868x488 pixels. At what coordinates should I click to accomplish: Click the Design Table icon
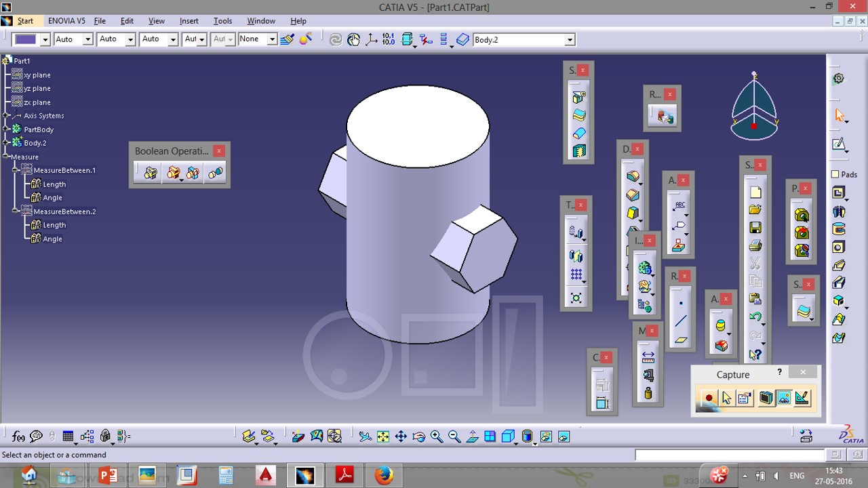[x=68, y=436]
